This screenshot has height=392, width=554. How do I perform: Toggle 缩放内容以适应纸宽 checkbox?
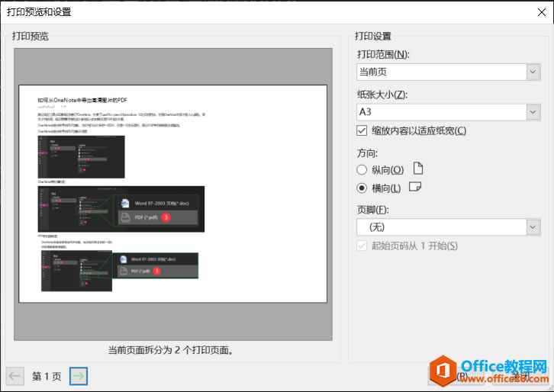(x=362, y=130)
